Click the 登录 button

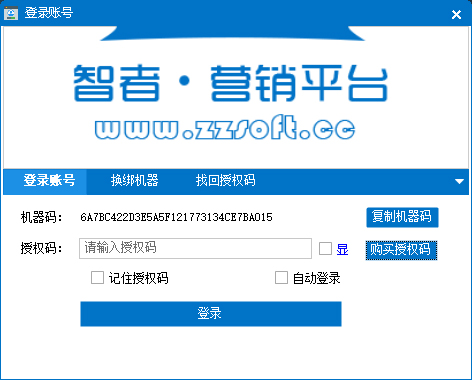pos(211,314)
